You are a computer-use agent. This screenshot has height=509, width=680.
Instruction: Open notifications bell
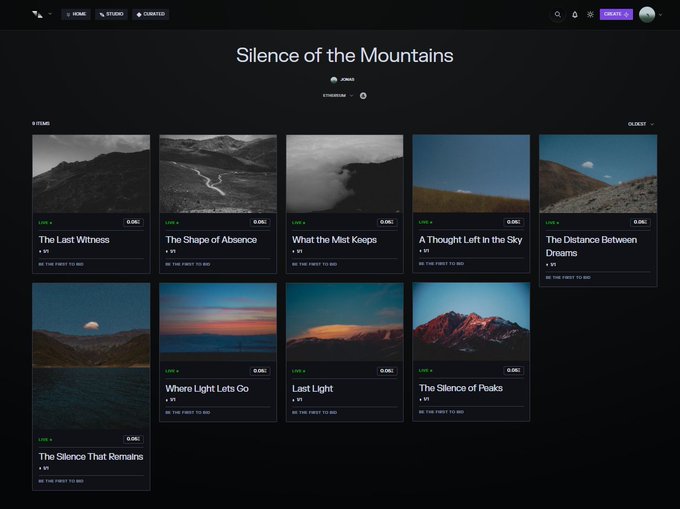click(x=575, y=14)
